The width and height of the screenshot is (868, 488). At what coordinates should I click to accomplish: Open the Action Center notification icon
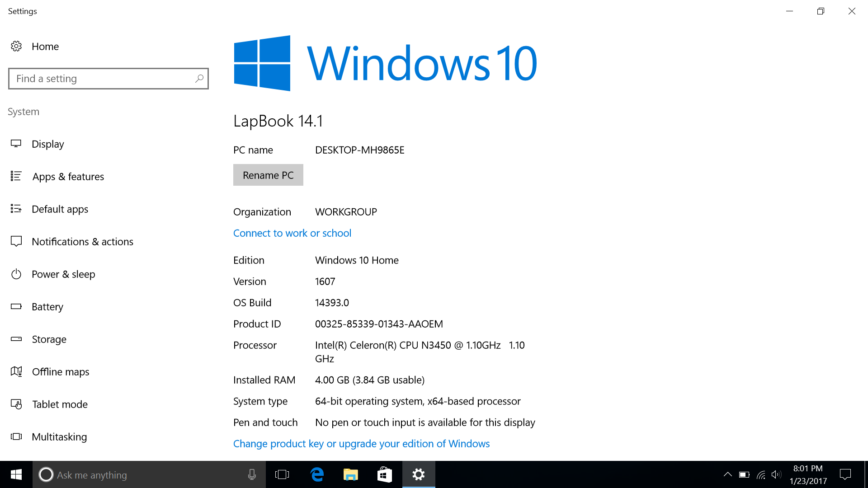coord(845,474)
